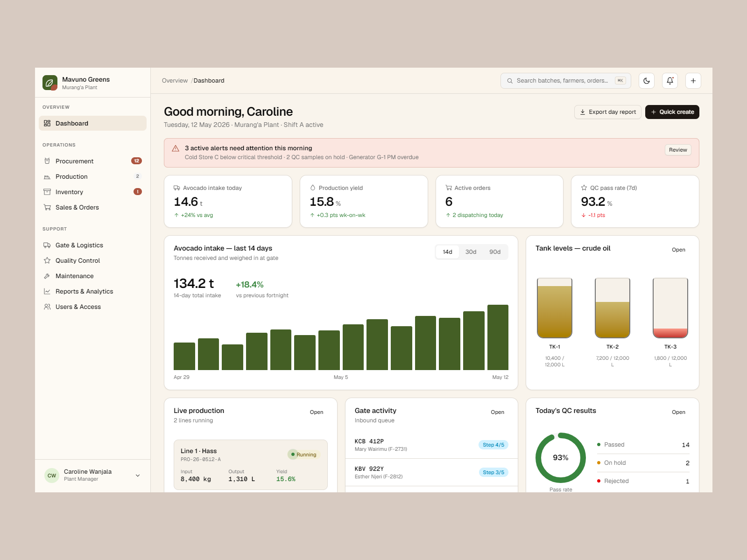Click cart icon on Active orders card
Viewport: 747px width, 560px height.
pos(449,188)
